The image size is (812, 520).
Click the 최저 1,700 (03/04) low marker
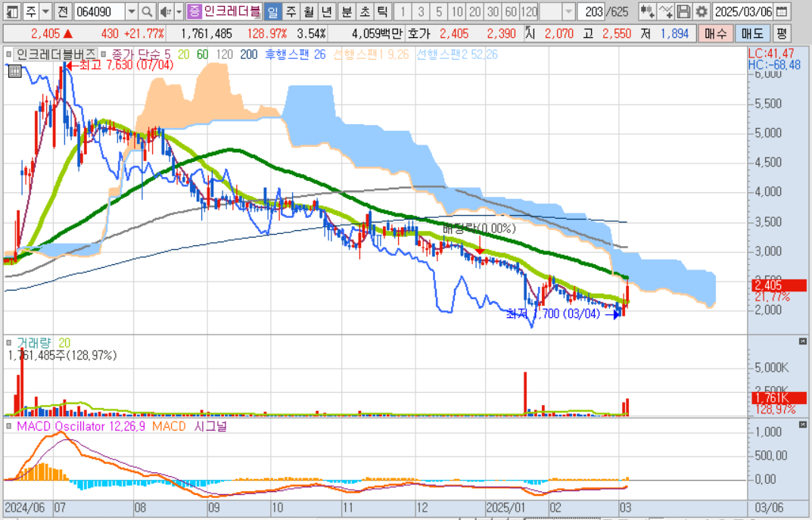[x=562, y=313]
